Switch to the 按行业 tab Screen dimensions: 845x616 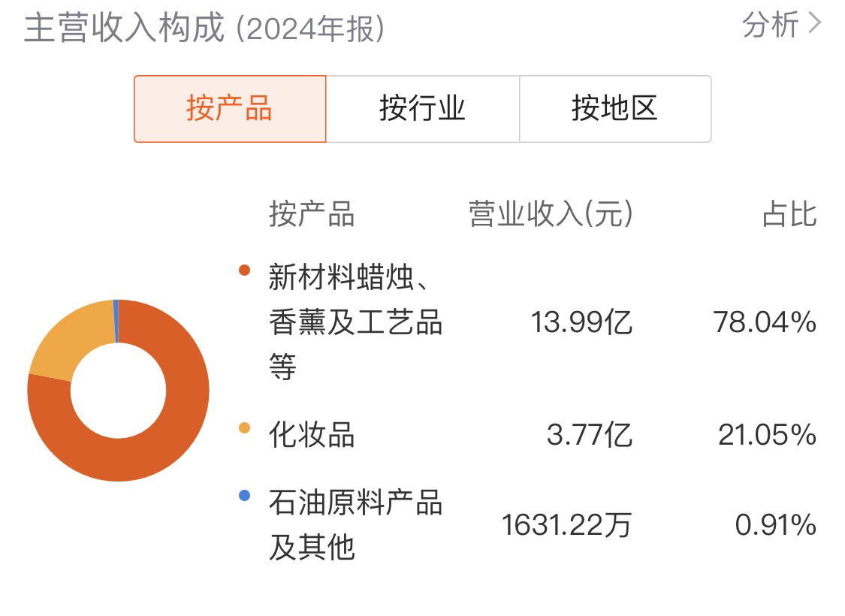pyautogui.click(x=422, y=109)
